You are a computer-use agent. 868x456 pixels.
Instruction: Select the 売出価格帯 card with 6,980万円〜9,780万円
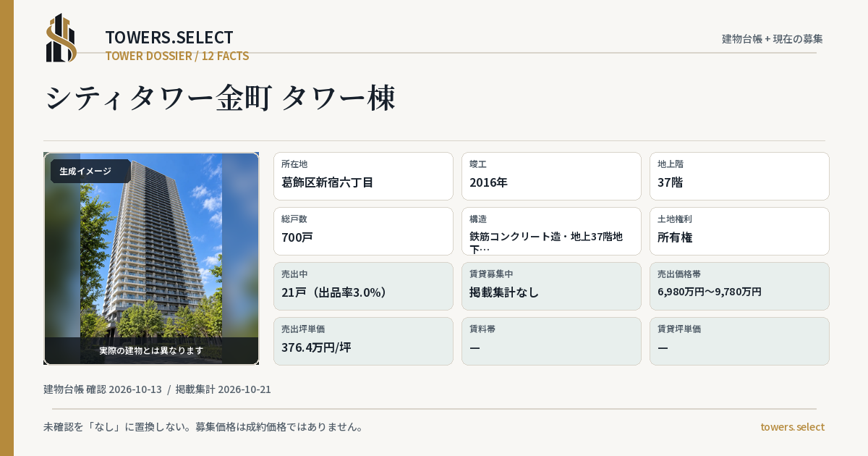click(739, 286)
